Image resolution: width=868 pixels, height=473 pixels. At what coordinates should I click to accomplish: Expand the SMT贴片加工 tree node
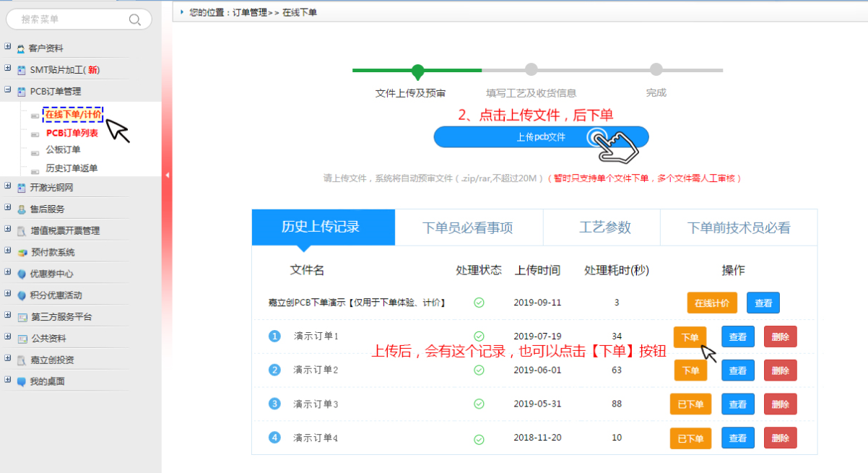click(x=7, y=69)
